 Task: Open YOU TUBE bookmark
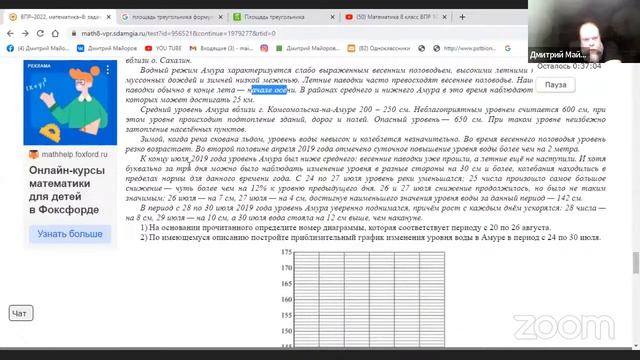pos(163,48)
